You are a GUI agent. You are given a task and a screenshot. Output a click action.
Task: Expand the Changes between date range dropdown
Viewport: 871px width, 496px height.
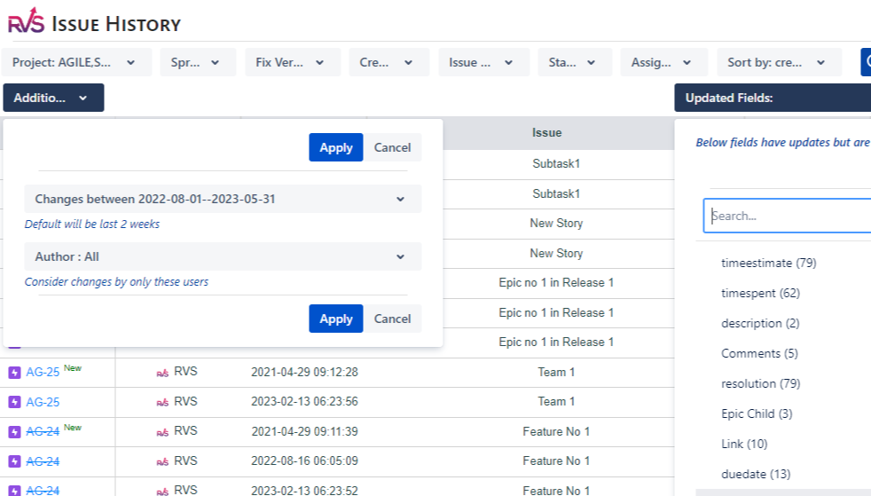(222, 199)
